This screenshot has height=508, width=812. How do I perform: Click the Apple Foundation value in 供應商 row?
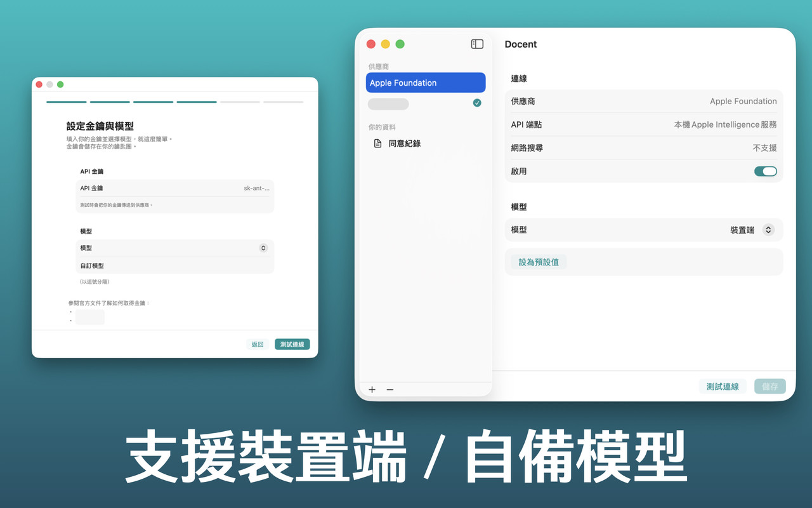click(743, 102)
